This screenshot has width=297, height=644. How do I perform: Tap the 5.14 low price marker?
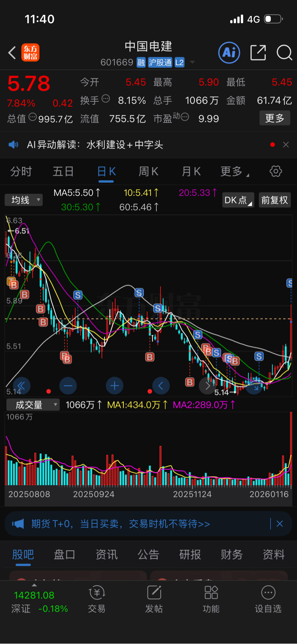(225, 392)
